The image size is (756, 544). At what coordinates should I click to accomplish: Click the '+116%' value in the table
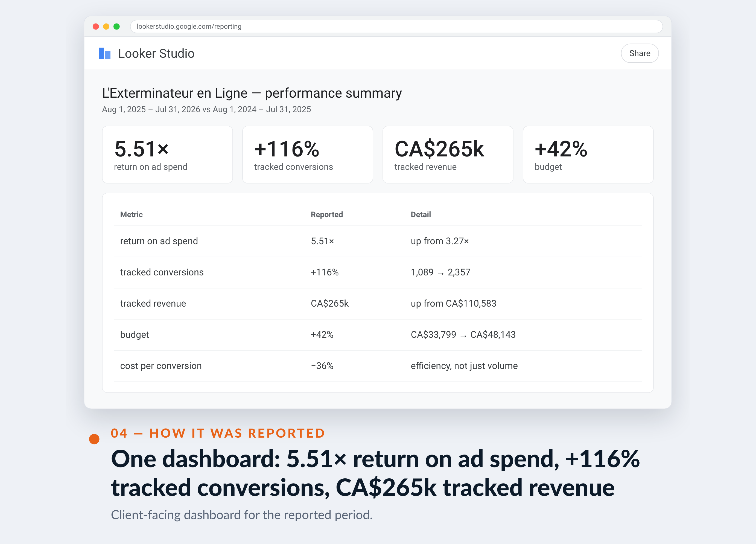pos(325,272)
